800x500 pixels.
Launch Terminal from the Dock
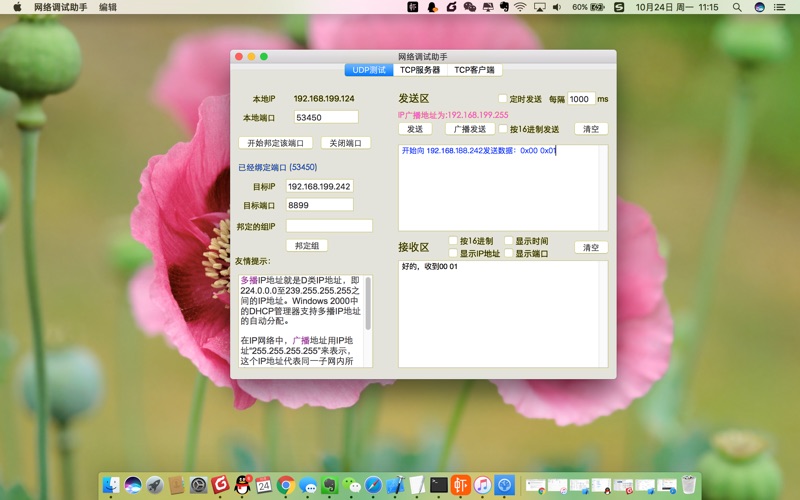[439, 485]
